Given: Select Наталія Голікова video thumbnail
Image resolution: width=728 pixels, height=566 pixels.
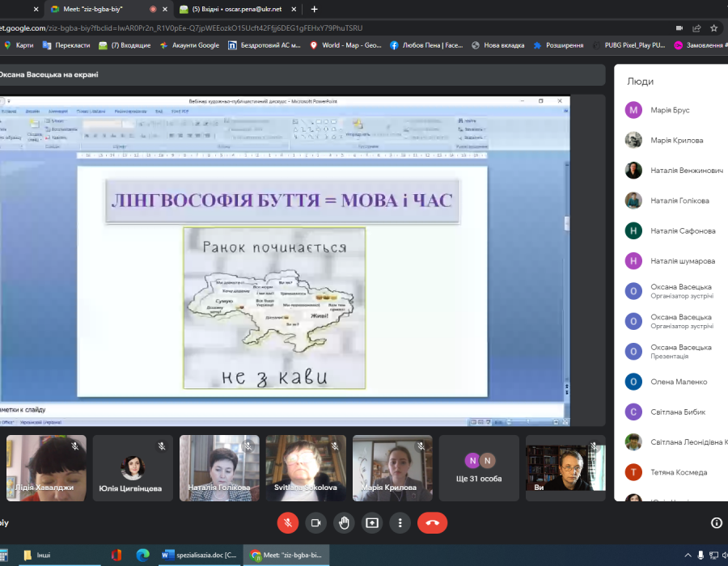Looking at the screenshot, I should coord(218,468).
